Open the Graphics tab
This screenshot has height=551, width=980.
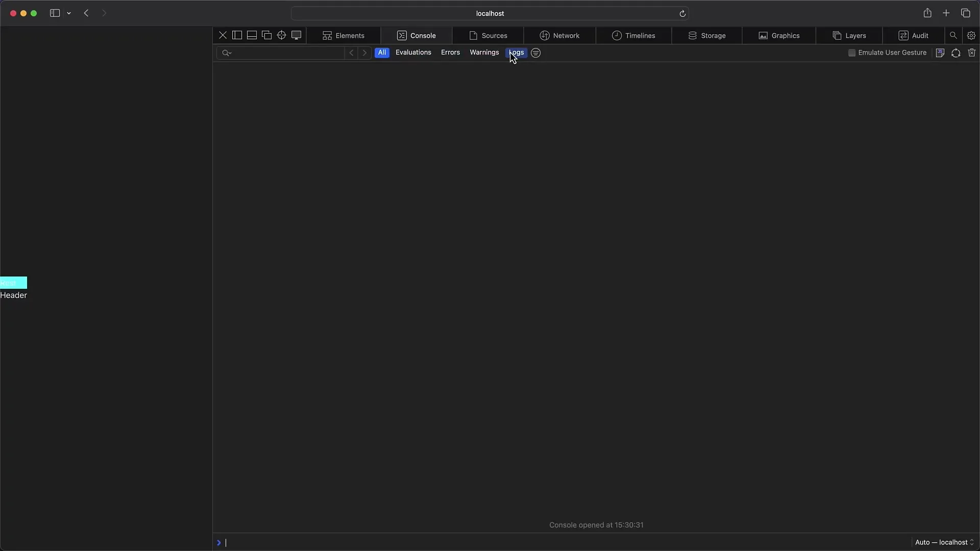point(779,35)
